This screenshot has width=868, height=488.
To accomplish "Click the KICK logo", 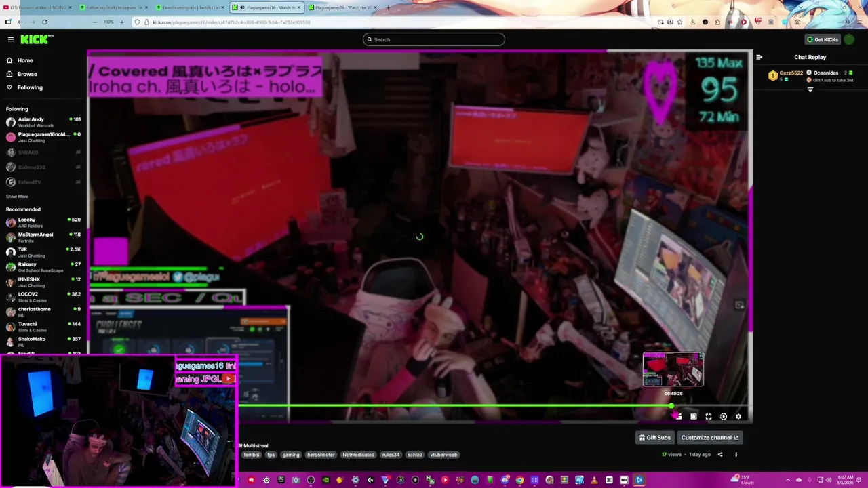I will pos(36,39).
